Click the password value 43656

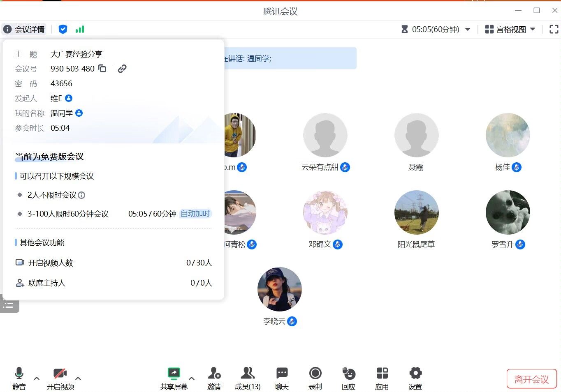(61, 83)
